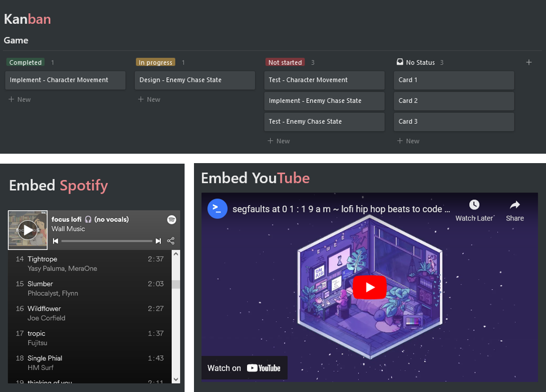546x392 pixels.
Task: Add New card under Not started column
Action: tap(279, 141)
